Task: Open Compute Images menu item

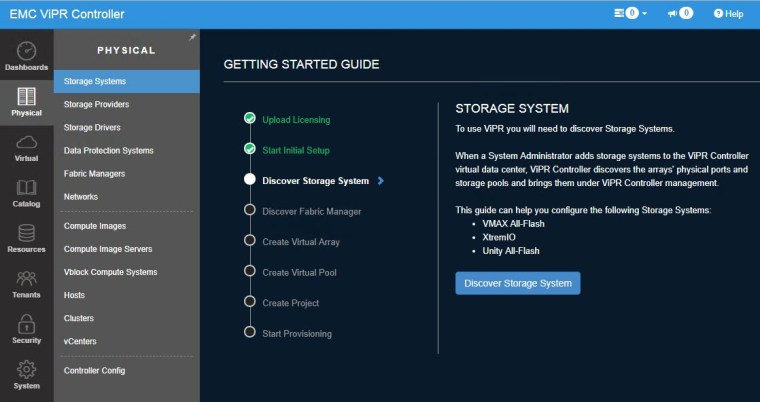Action: coord(127,226)
